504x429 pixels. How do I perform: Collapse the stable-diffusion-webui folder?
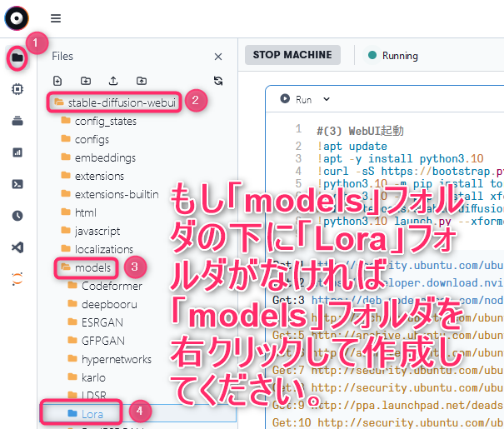pyautogui.click(x=115, y=102)
